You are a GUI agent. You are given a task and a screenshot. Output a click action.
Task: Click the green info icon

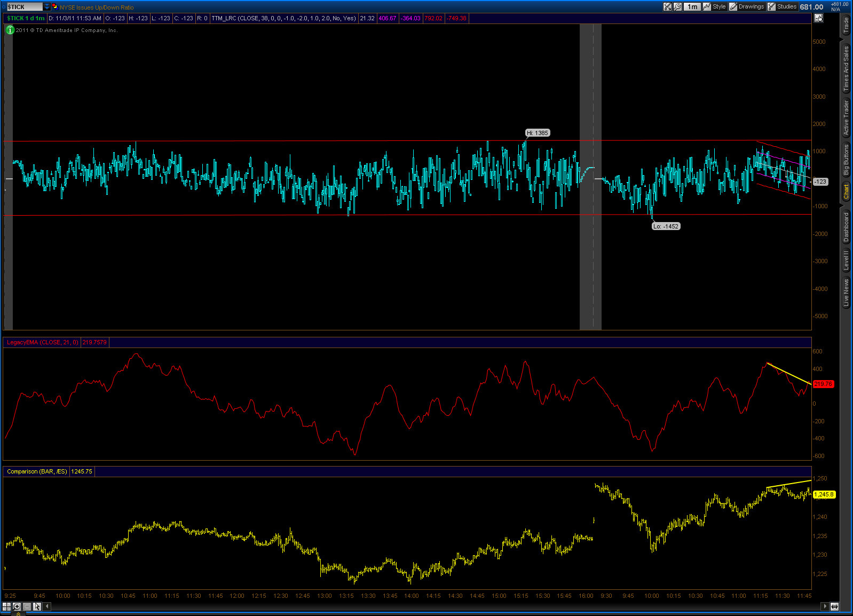[10, 30]
